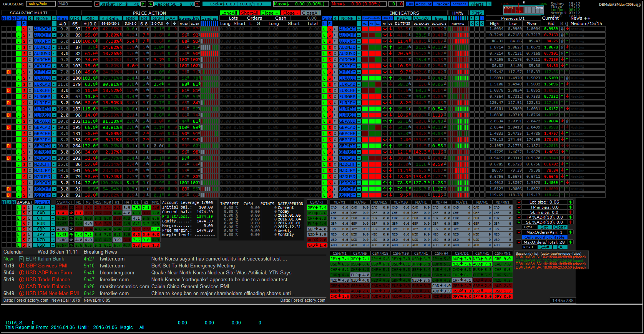644x334 pixels.
Task: Toggle the H filter in the Scalp panel header
Action: click(3, 18)
